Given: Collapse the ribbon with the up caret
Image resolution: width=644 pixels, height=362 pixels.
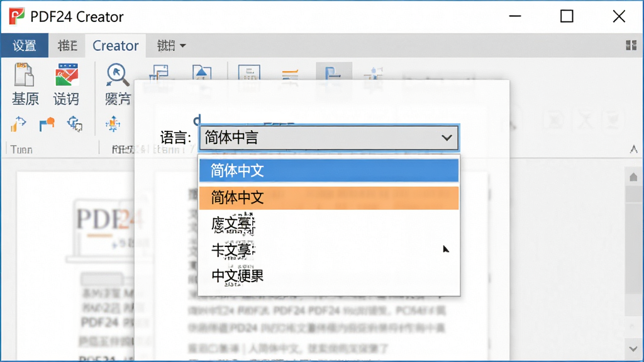Looking at the screenshot, I should click(634, 149).
